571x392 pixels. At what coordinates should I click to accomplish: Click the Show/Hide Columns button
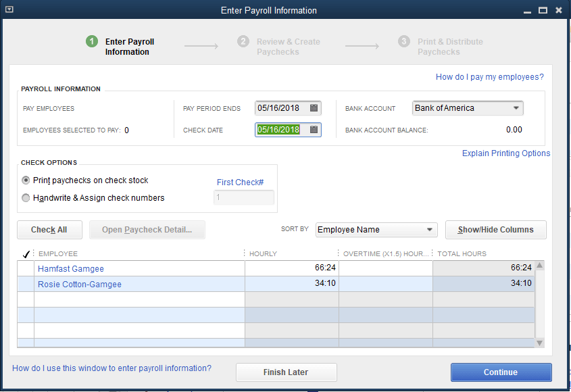coord(495,230)
